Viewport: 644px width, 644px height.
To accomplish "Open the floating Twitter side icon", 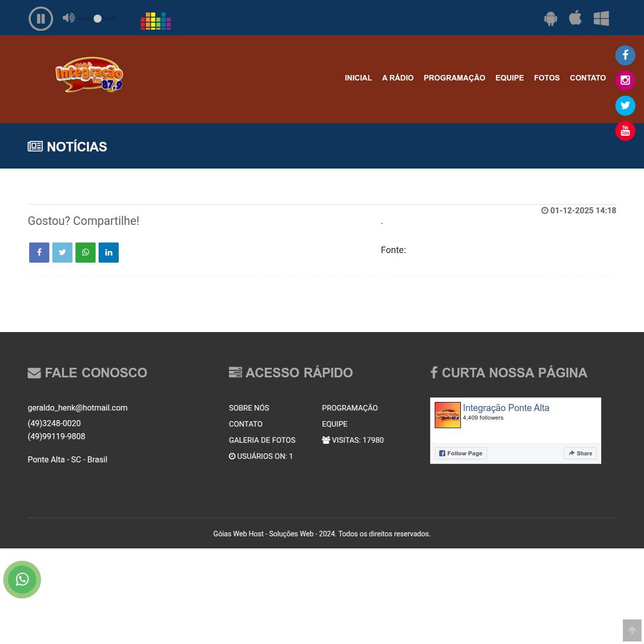I will (x=625, y=106).
